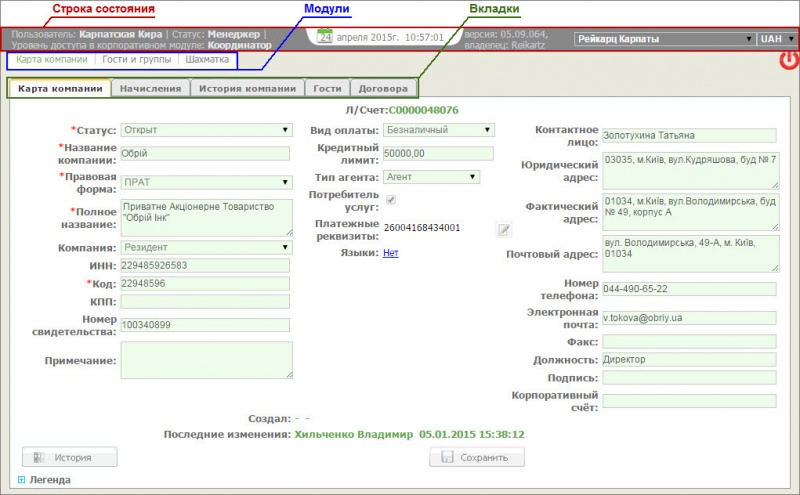Viewport: 800px width, 495px height.
Task: Open the Рейкарц Карпаты hotel dropdown
Action: click(x=664, y=39)
